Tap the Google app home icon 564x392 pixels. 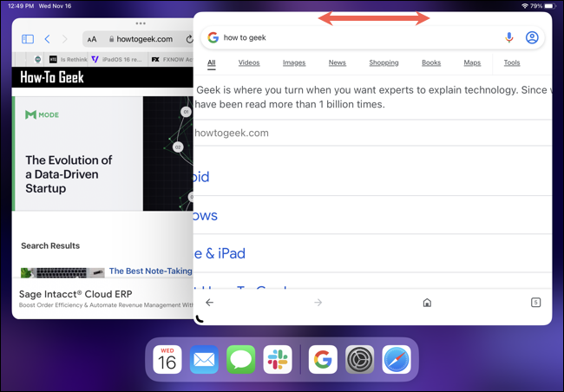[427, 303]
